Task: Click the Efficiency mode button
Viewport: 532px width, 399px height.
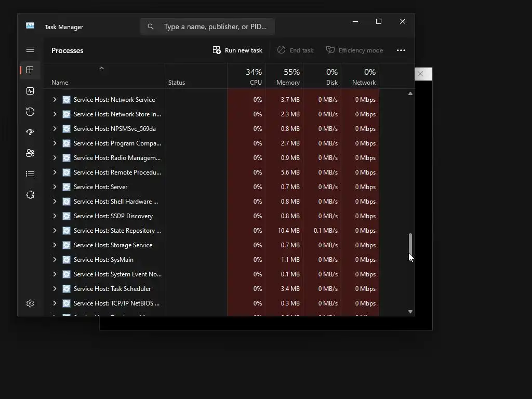Action: pos(354,50)
